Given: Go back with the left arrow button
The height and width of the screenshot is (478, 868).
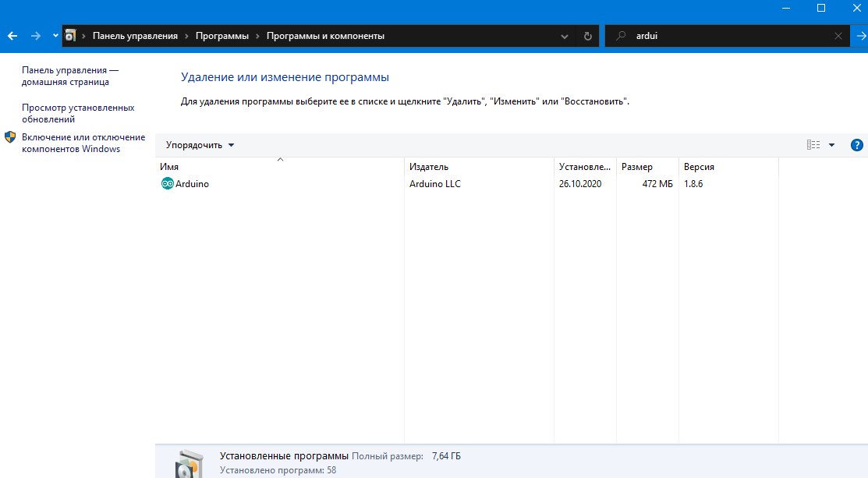Looking at the screenshot, I should coord(12,36).
